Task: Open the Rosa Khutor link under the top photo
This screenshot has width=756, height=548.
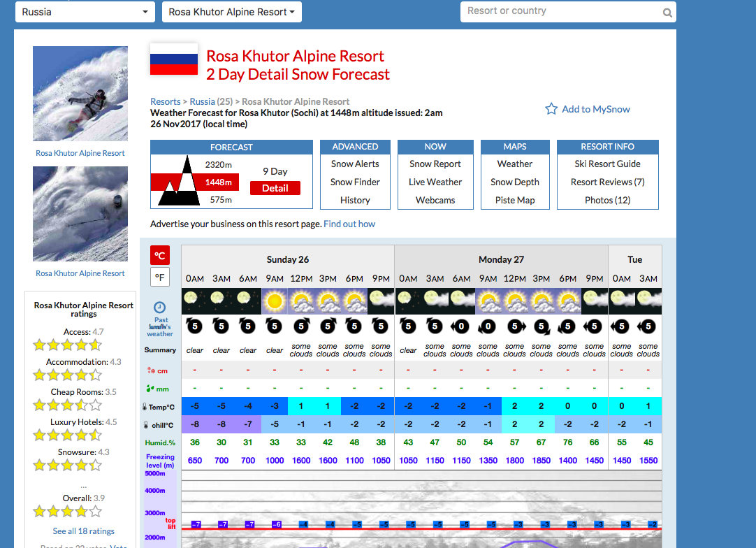Action: click(80, 153)
